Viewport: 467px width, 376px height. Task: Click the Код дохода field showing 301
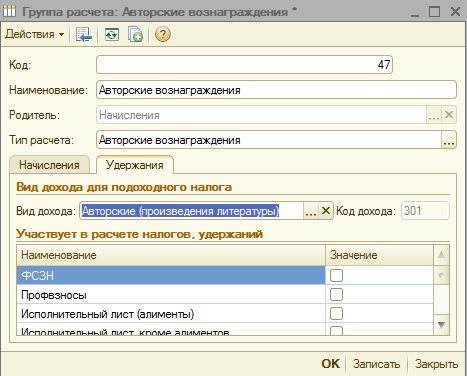[x=425, y=211]
